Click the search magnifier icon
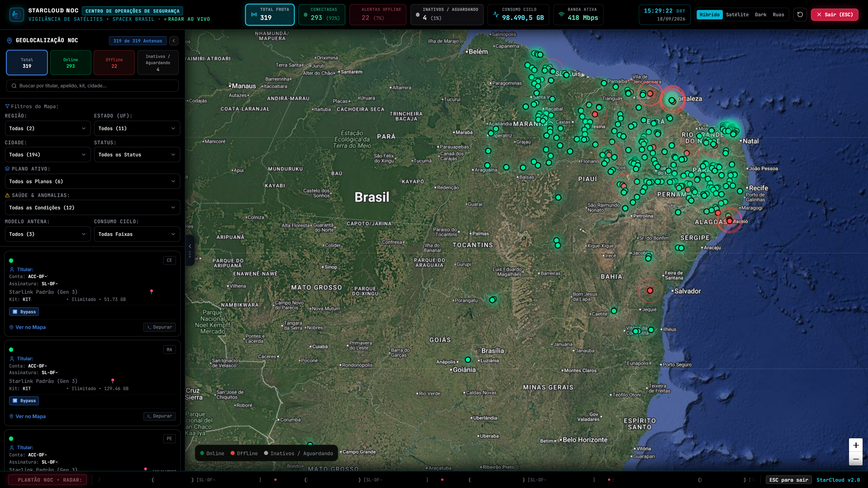868x488 pixels. coord(14,86)
